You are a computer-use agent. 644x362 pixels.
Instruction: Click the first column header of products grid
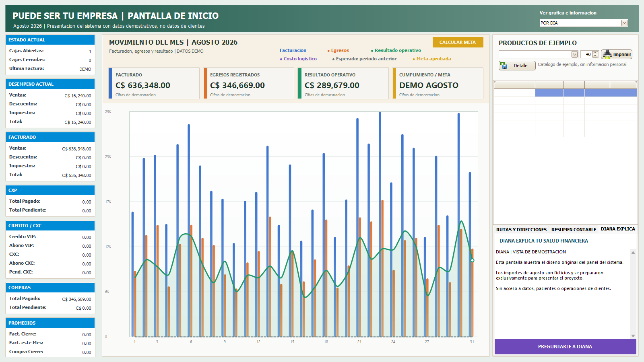[x=514, y=85]
